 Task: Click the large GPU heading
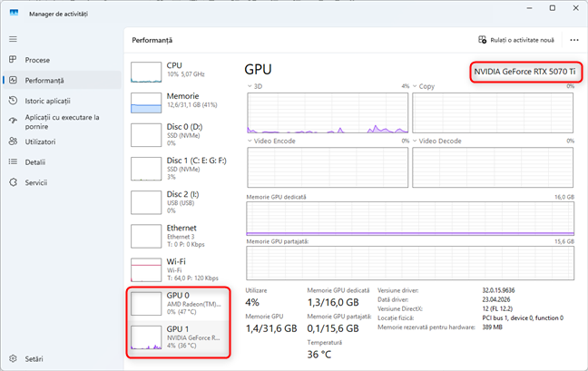pyautogui.click(x=258, y=70)
